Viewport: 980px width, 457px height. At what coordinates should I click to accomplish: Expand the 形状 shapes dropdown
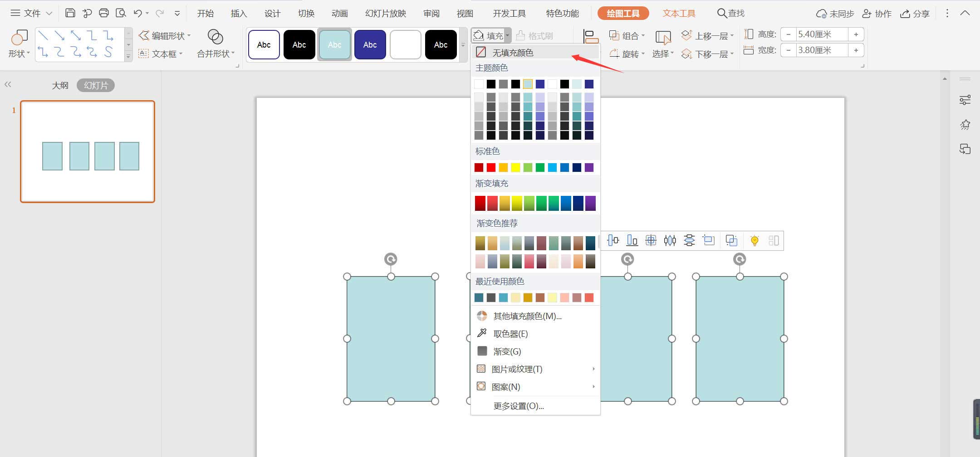(19, 53)
